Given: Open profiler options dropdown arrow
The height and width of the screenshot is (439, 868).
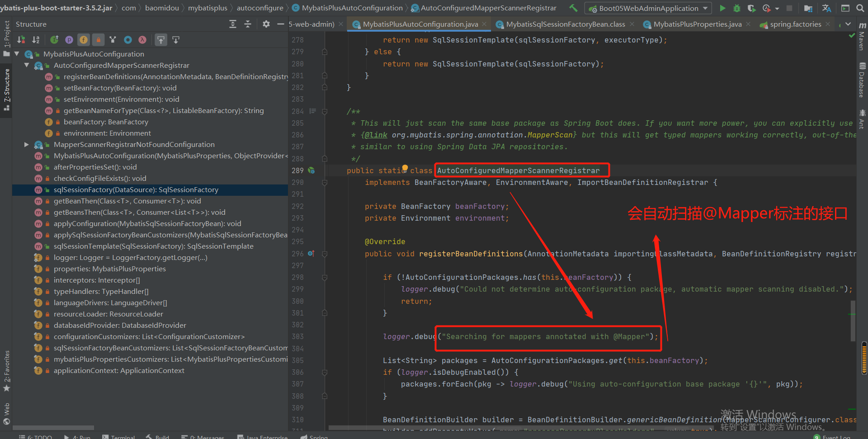Looking at the screenshot, I should coord(777,8).
